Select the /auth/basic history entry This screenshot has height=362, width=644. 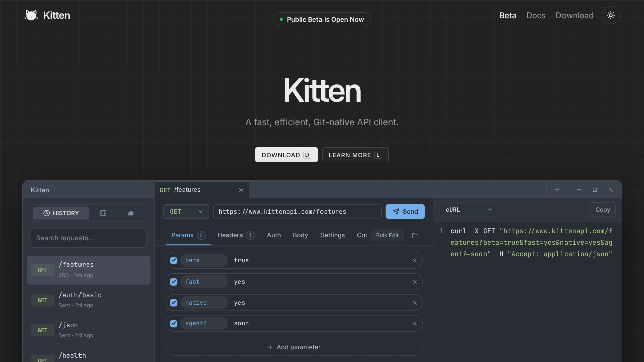[x=89, y=300]
